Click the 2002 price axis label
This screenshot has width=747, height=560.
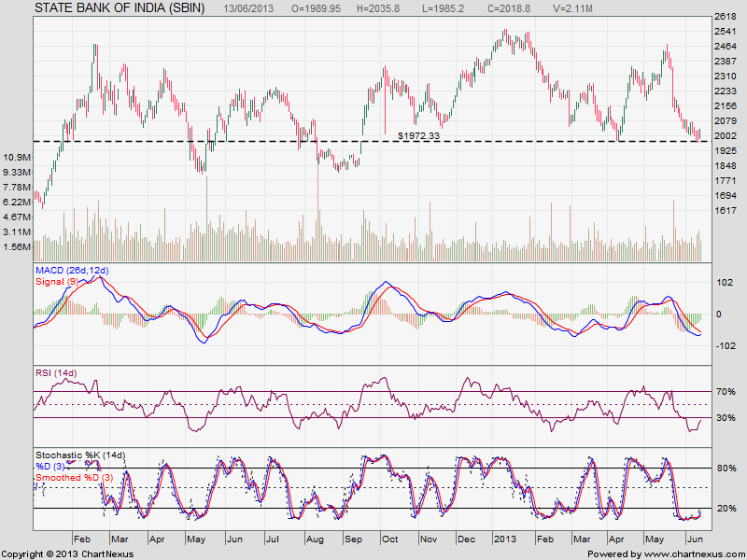(726, 135)
